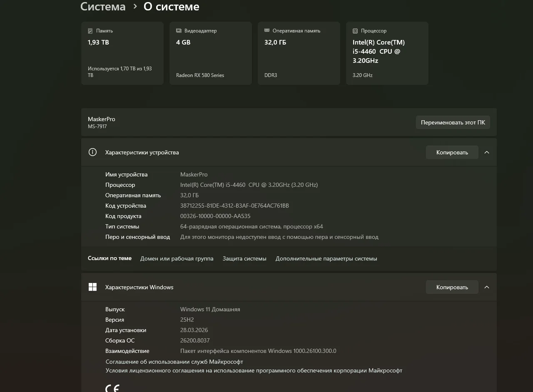The image size is (533, 392).
Task: Click the Характеристики Windows header text
Action: coord(139,287)
